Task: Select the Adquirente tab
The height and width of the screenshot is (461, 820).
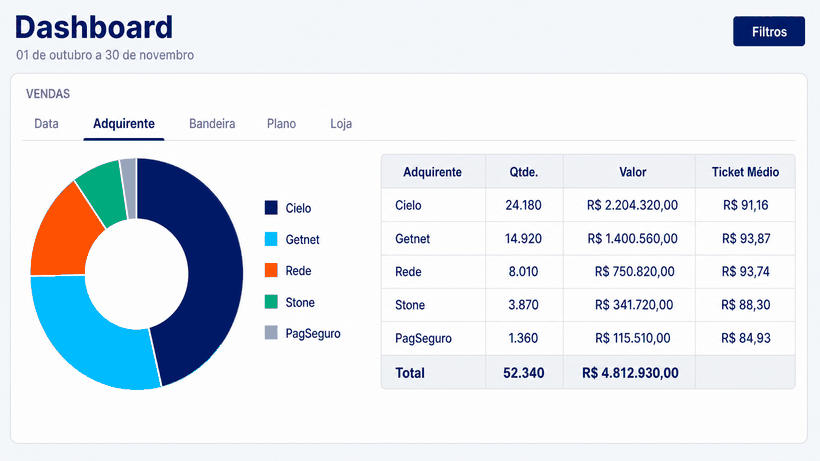Action: pyautogui.click(x=124, y=124)
